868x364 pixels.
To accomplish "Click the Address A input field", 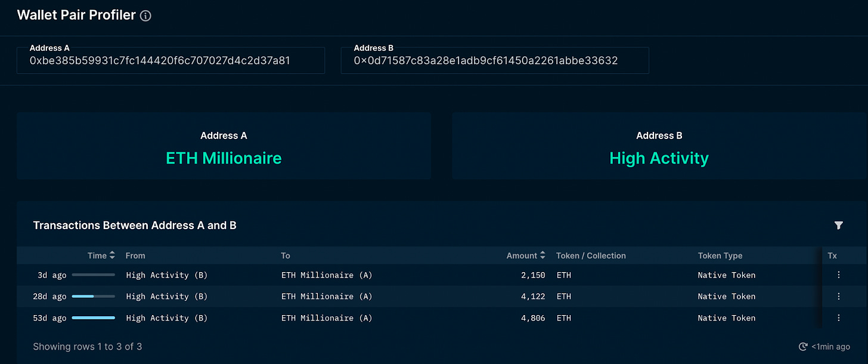I will [170, 60].
